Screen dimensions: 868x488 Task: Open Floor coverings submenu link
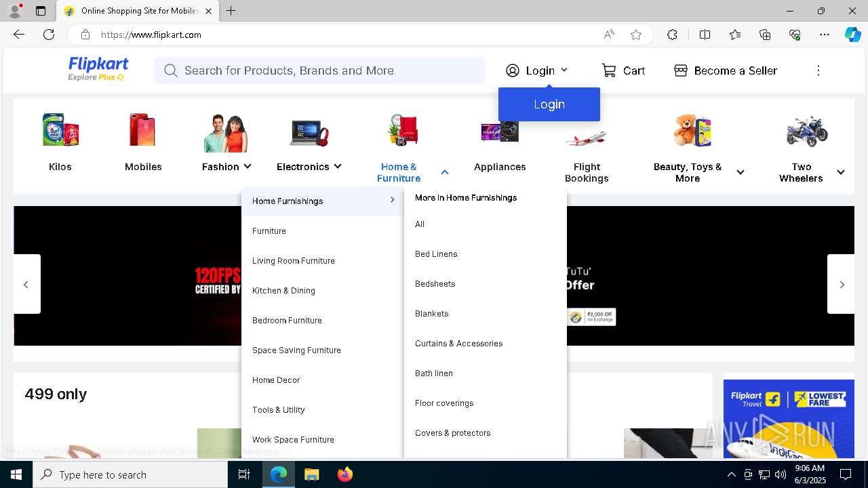(x=444, y=403)
